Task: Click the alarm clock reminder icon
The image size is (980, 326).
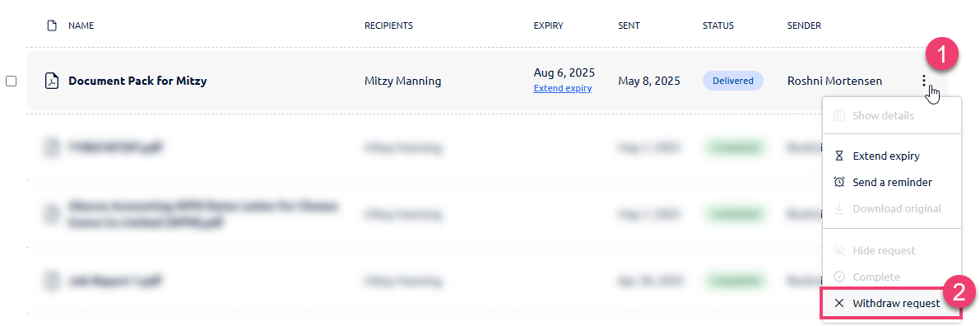Action: pos(839,182)
